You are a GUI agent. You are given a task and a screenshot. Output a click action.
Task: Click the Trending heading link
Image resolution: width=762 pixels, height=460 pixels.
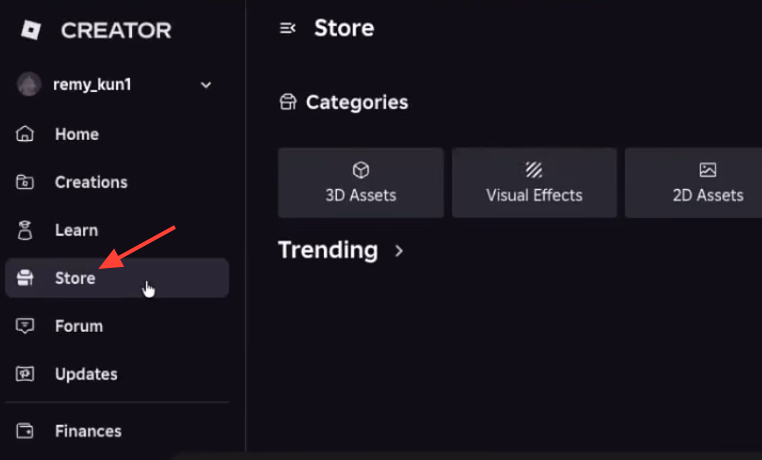328,250
